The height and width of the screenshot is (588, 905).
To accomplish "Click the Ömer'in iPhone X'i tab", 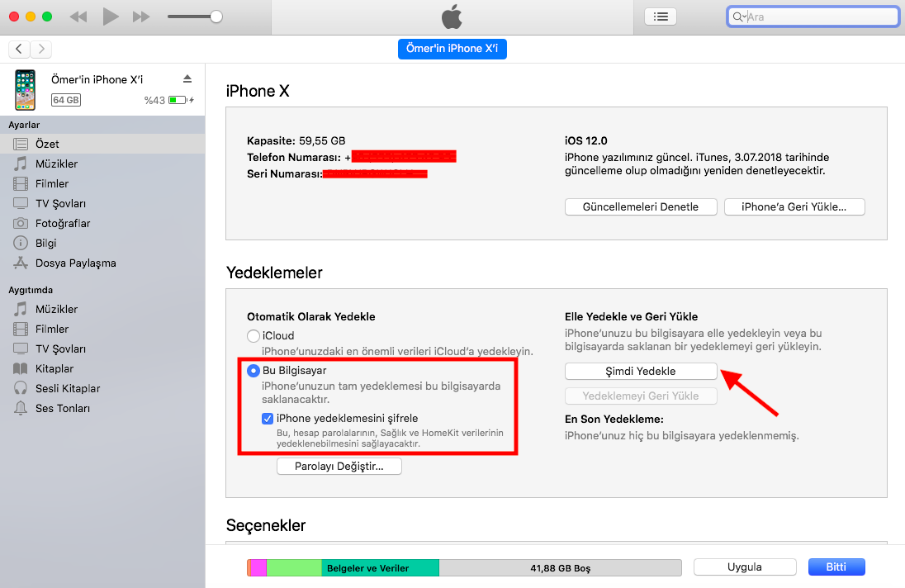I will [452, 49].
